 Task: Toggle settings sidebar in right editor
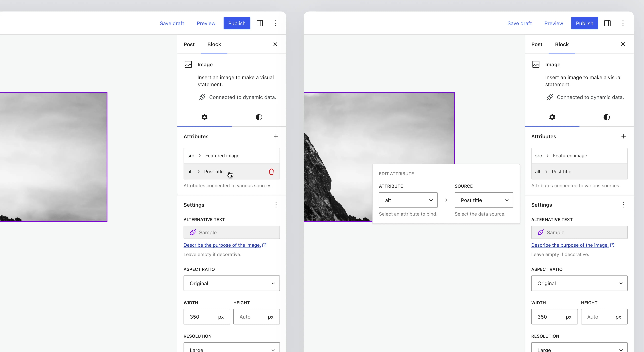(x=607, y=23)
